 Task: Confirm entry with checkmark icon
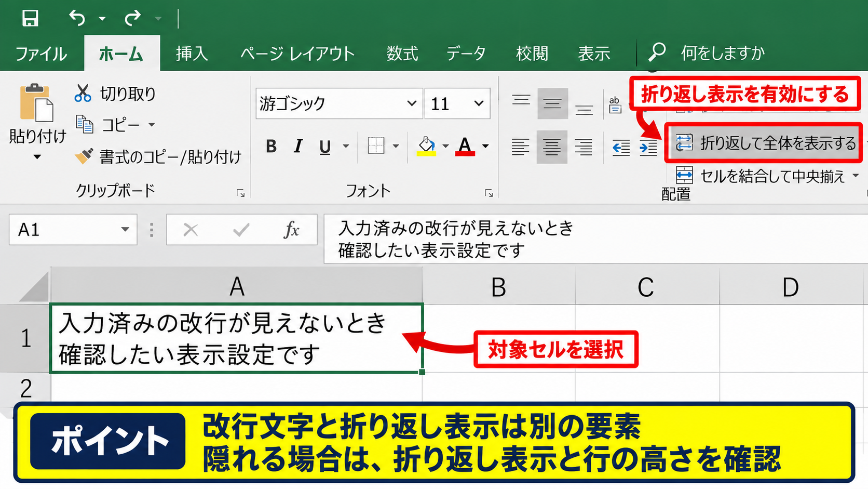click(x=241, y=229)
